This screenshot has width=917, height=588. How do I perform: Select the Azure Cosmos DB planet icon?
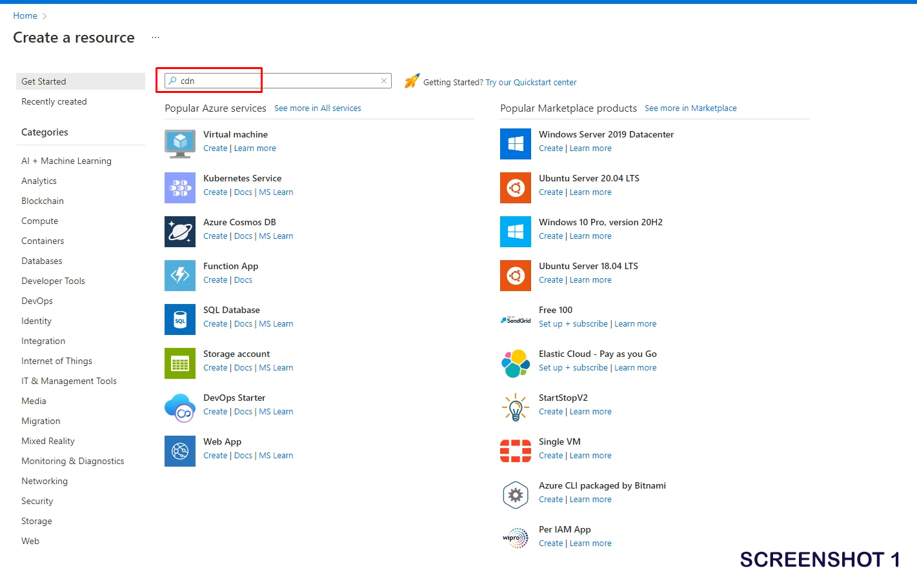(180, 232)
